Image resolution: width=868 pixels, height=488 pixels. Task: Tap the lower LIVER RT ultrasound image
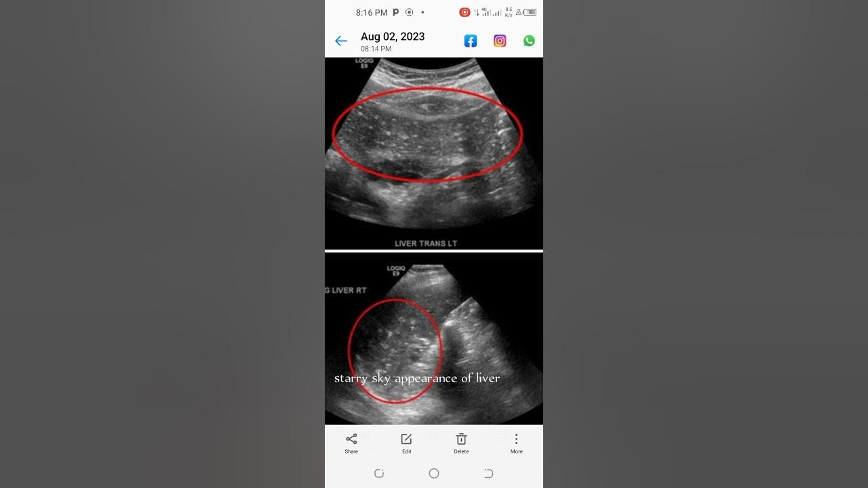coord(434,339)
